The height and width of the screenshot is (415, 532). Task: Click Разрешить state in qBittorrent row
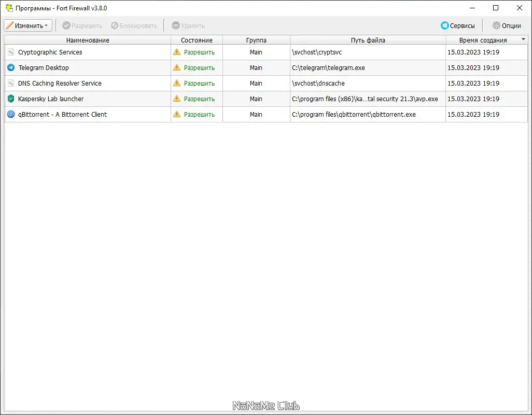[199, 115]
